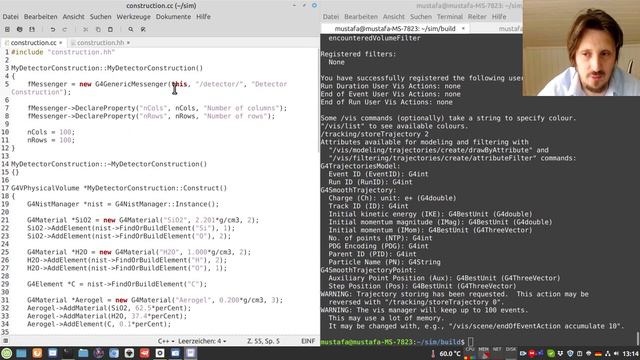
Task: Paste from clipboard using the toolbar icon
Action: coord(110,29)
